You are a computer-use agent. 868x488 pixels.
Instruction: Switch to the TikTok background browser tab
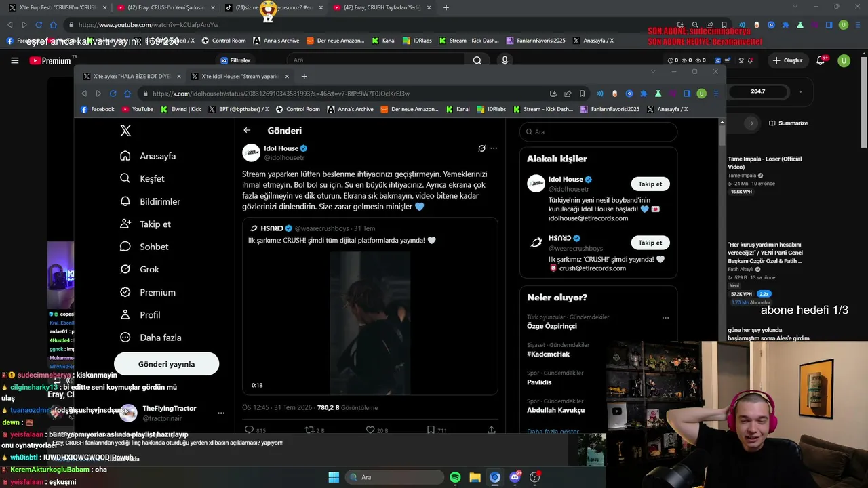pyautogui.click(x=275, y=7)
